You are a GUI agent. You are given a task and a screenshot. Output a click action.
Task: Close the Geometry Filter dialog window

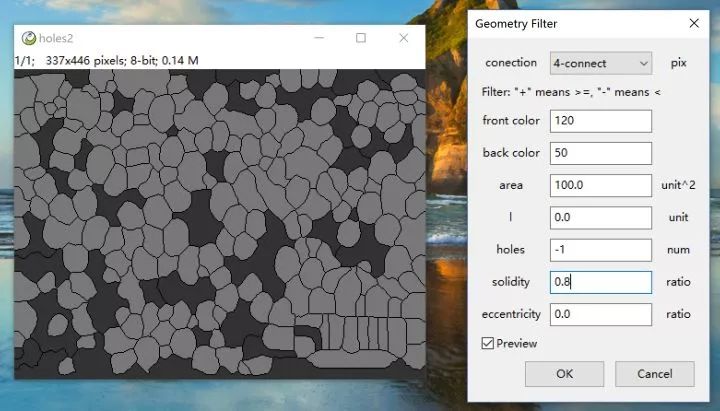(x=694, y=23)
